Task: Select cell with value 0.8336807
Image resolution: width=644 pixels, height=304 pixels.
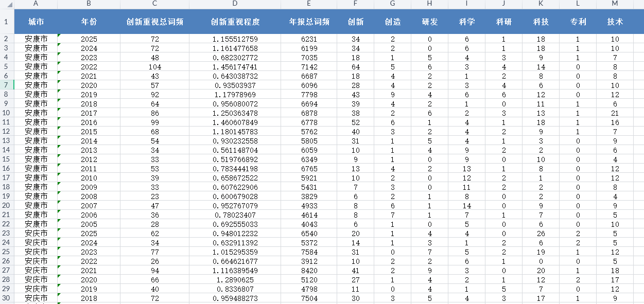Action: pyautogui.click(x=235, y=289)
